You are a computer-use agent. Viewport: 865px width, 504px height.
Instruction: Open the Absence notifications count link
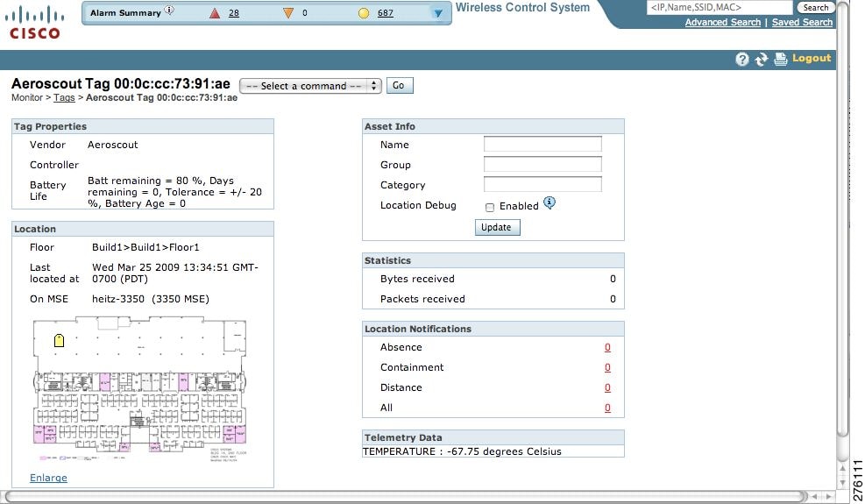[x=607, y=347]
